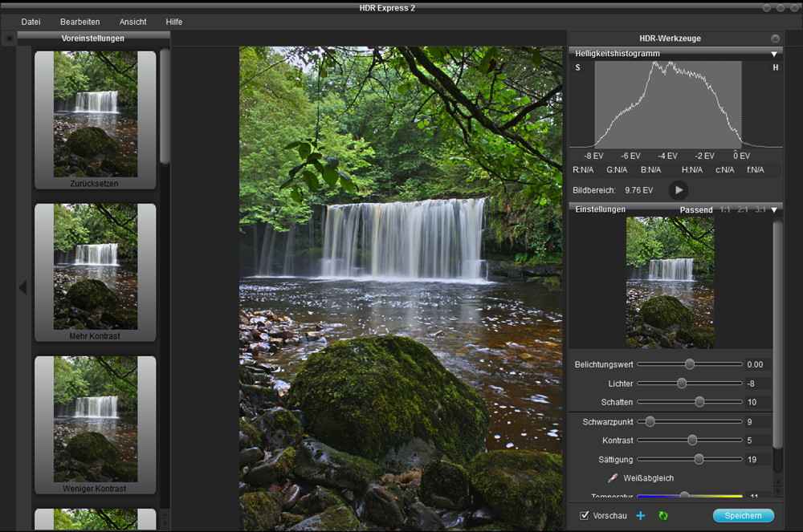This screenshot has width=803, height=532.
Task: Toggle the S shadow clipping indicator
Action: tap(577, 67)
